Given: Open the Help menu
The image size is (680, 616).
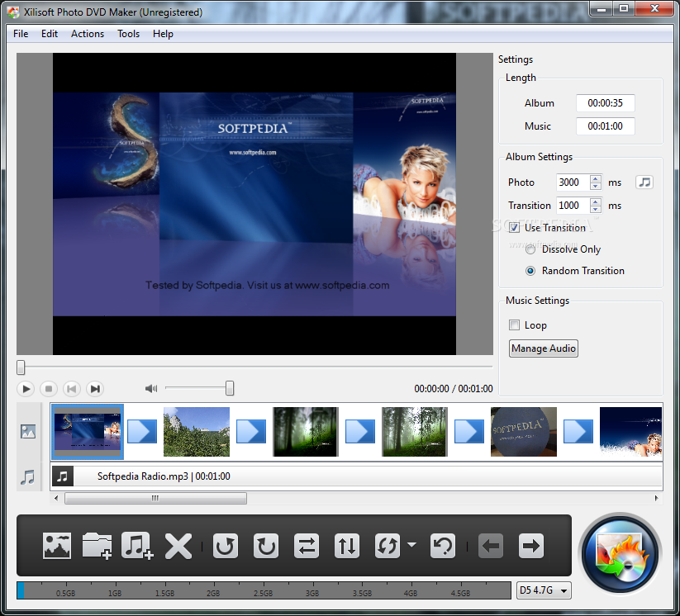Looking at the screenshot, I should tap(163, 34).
